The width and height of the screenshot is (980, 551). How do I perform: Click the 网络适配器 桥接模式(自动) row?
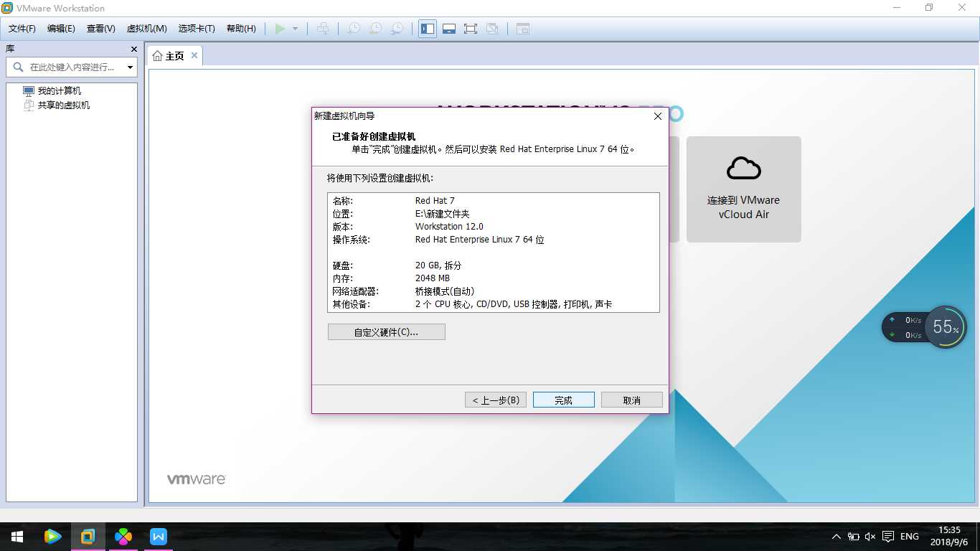(493, 291)
